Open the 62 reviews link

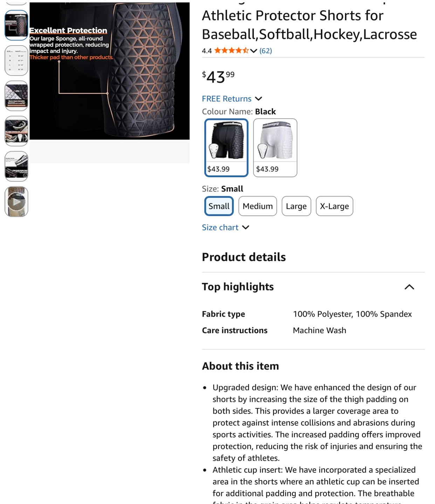click(265, 51)
